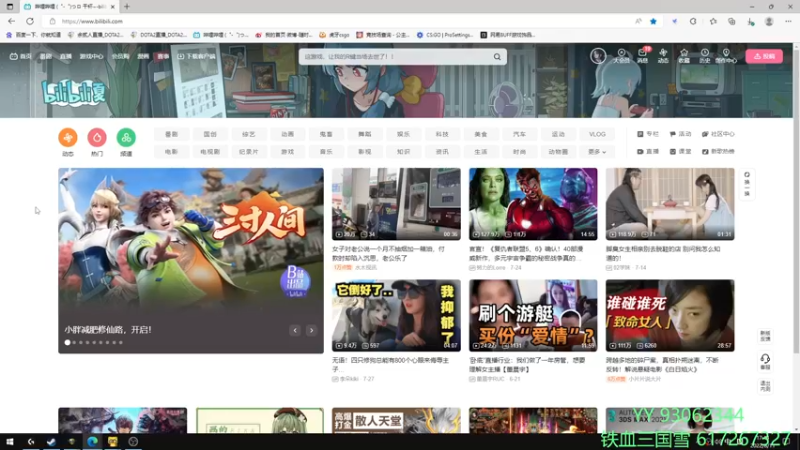The image size is (800, 450).
Task: Click 下载客户端 in header
Action: pyautogui.click(x=196, y=56)
